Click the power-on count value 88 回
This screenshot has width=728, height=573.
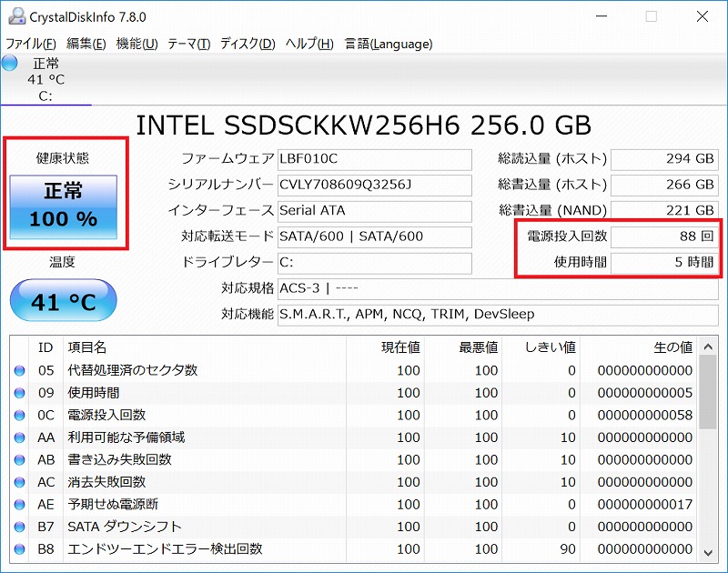tap(664, 237)
